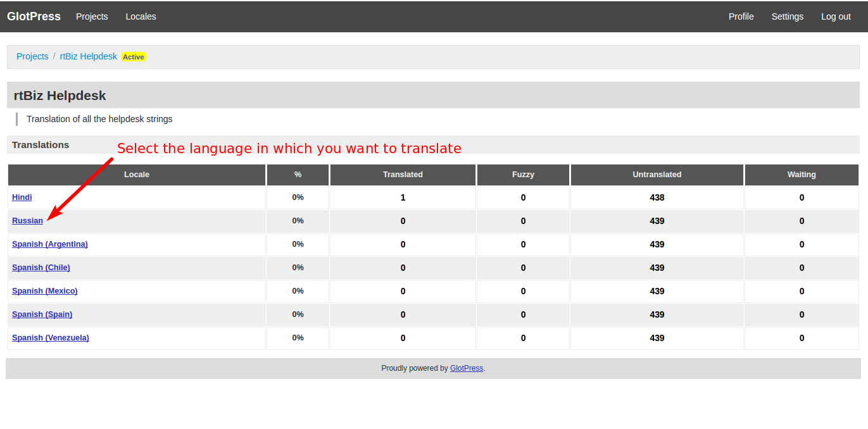Viewport: 868px width, 429px height.
Task: Click Spanish (Mexico) waiting count 0
Action: pos(802,291)
